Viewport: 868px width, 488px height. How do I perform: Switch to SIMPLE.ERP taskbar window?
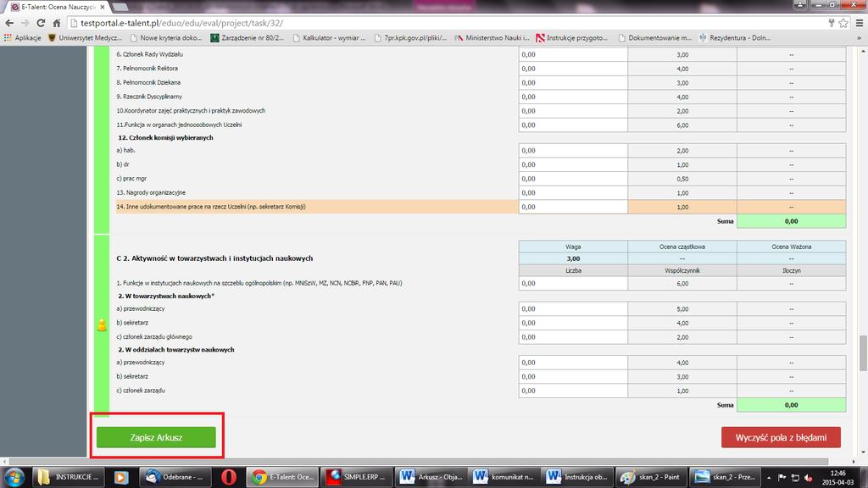(x=356, y=477)
